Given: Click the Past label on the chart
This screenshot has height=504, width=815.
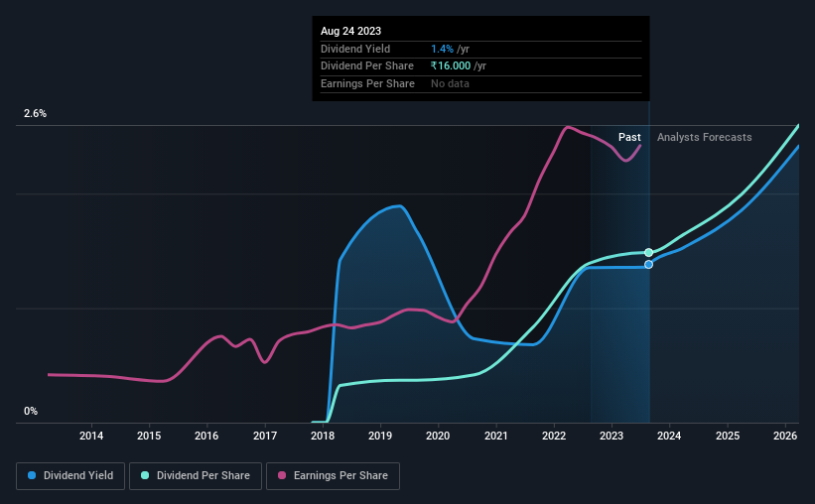Looking at the screenshot, I should click(x=629, y=137).
